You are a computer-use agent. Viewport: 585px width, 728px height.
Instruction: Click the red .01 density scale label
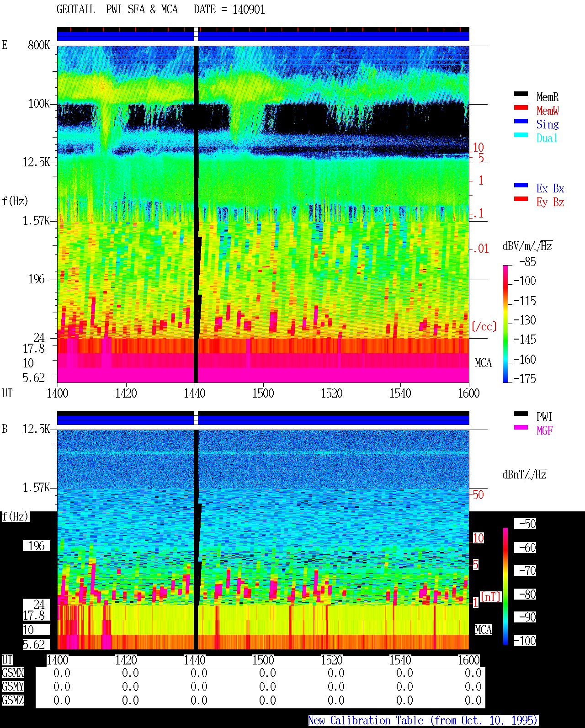point(480,249)
